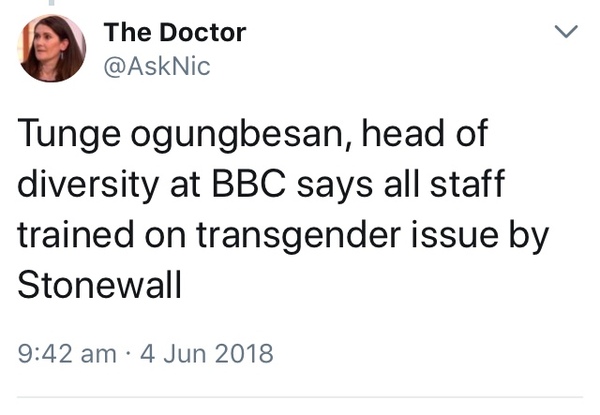Click the word Stonewall in tweet
Screen dimensions: 600x415
point(100,285)
